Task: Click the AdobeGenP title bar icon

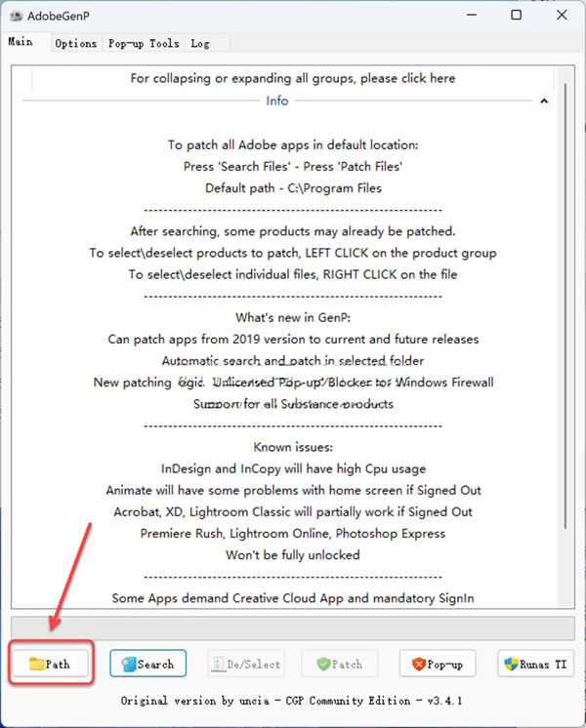Action: coord(16,16)
